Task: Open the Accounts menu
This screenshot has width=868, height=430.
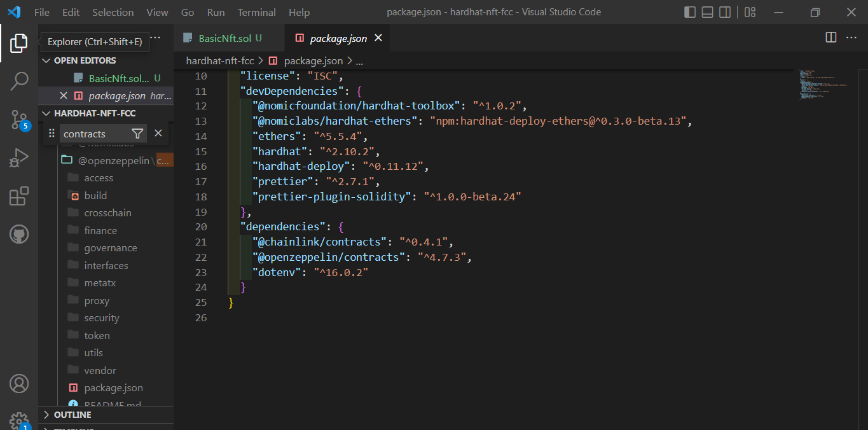Action: point(19,384)
